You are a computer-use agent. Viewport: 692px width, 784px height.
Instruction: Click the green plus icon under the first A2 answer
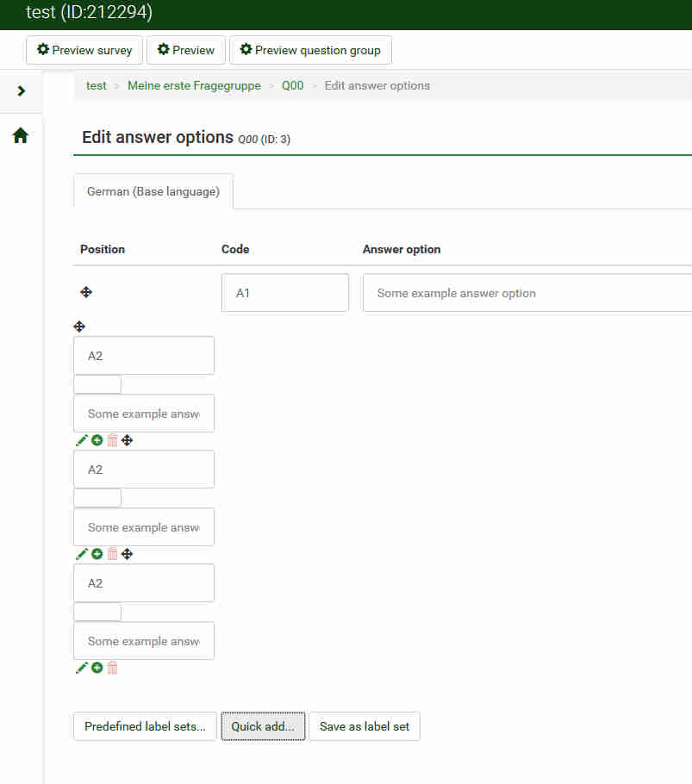(97, 440)
